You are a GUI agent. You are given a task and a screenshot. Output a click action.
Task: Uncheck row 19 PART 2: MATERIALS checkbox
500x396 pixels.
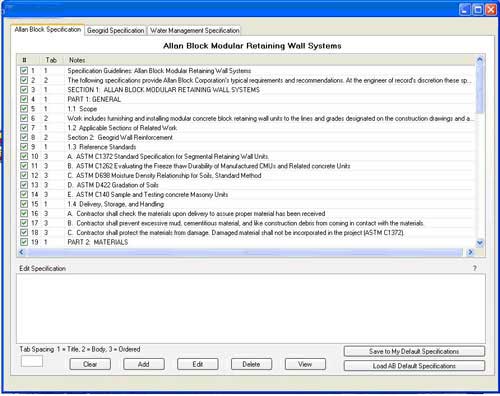point(24,242)
